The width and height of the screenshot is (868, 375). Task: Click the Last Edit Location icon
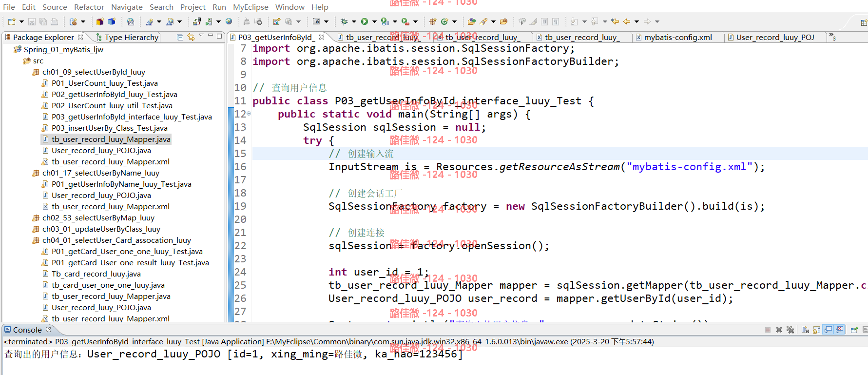coord(615,21)
